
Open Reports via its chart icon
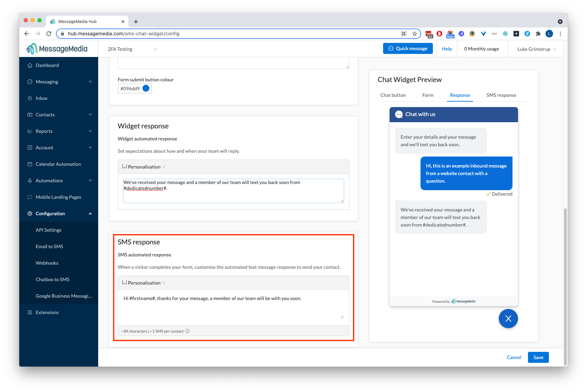coord(30,131)
